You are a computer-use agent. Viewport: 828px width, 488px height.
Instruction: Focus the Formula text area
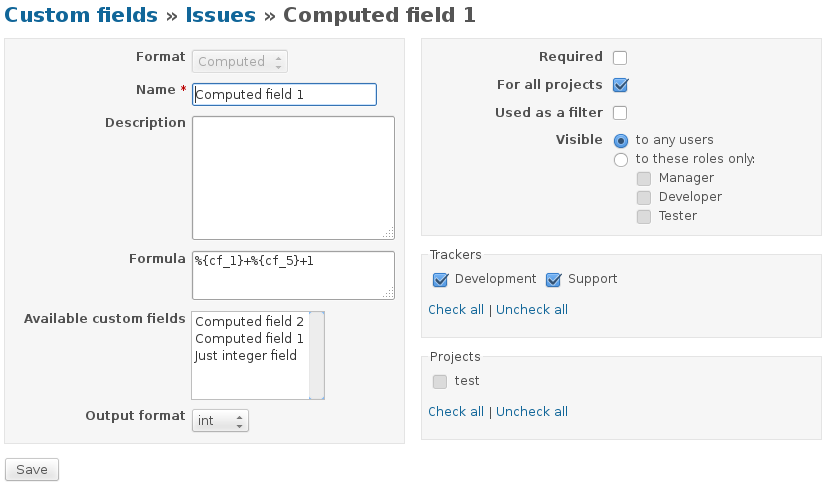click(x=292, y=274)
